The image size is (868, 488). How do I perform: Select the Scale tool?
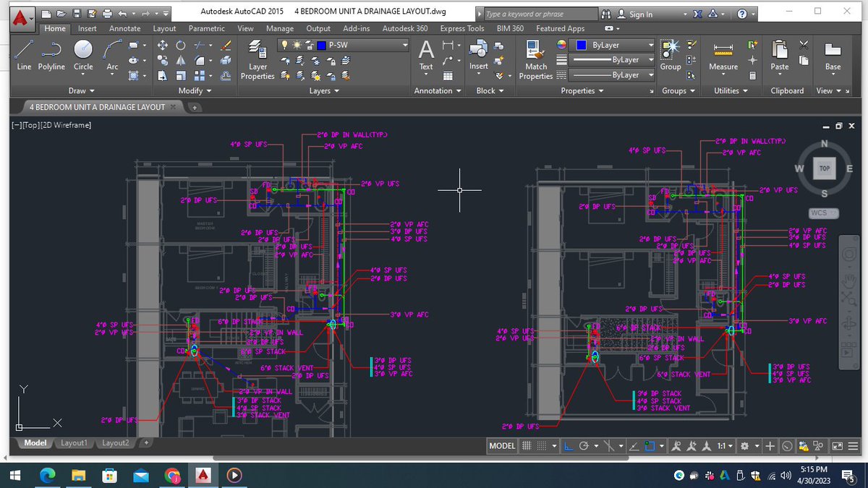click(181, 75)
